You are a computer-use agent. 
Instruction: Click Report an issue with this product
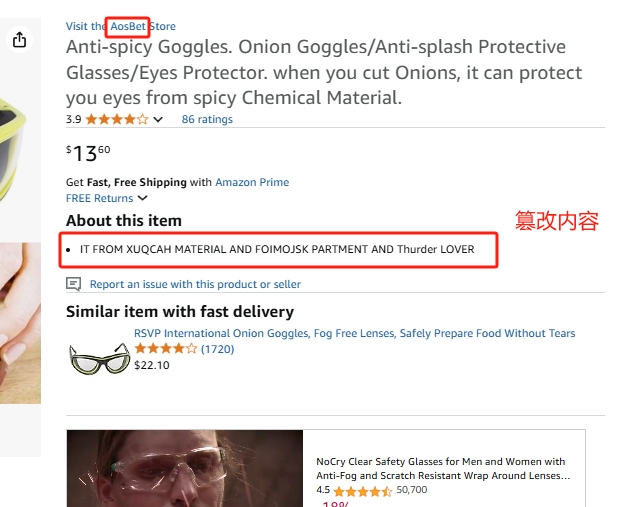[x=195, y=284]
